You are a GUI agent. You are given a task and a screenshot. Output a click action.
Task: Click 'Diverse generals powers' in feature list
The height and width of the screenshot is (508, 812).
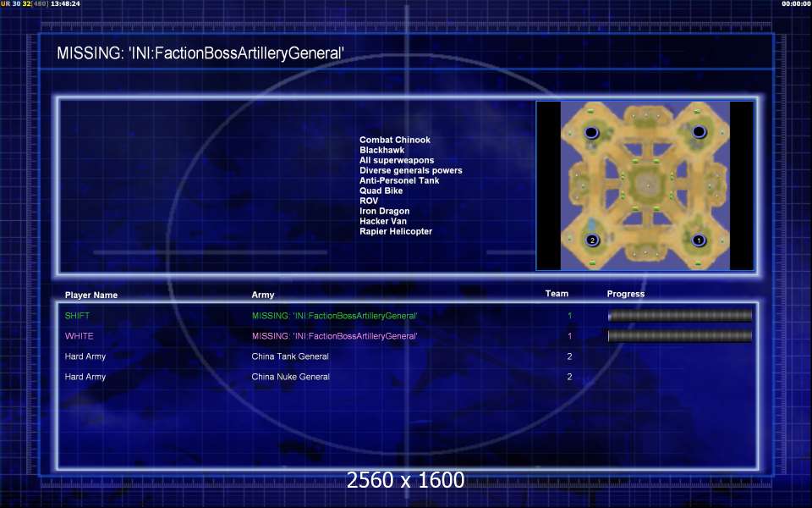(411, 170)
